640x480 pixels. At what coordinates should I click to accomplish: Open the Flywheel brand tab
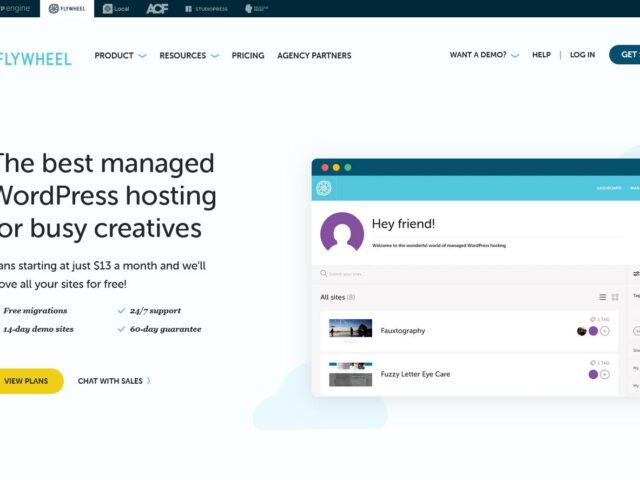pyautogui.click(x=67, y=9)
